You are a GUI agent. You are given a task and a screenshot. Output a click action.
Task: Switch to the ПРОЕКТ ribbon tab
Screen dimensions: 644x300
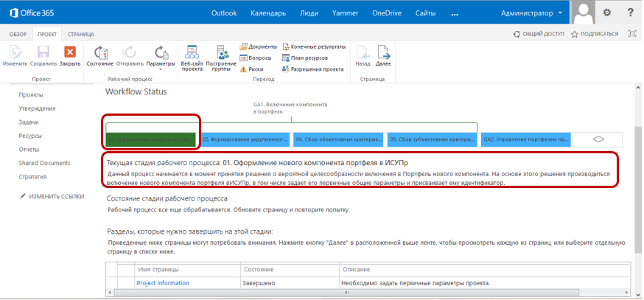point(47,34)
